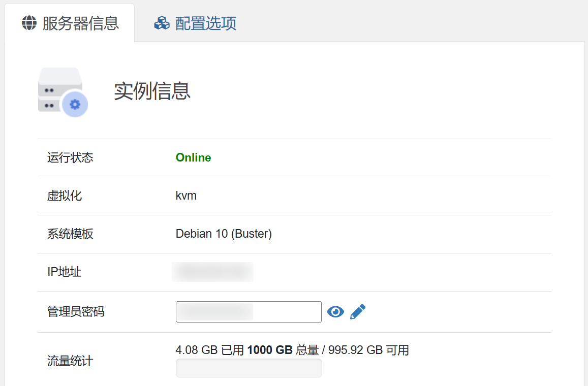Click the pencil icon to edit admin password
Screen dimensions: 588x386
[358, 312]
